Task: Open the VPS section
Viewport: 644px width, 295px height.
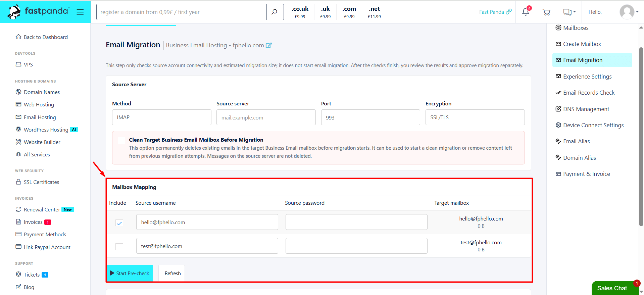Action: 24,64
